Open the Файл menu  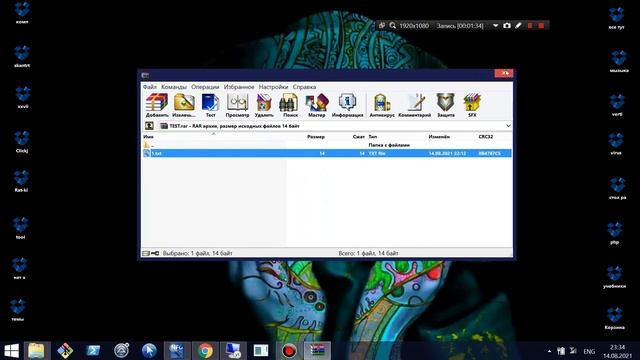click(149, 87)
